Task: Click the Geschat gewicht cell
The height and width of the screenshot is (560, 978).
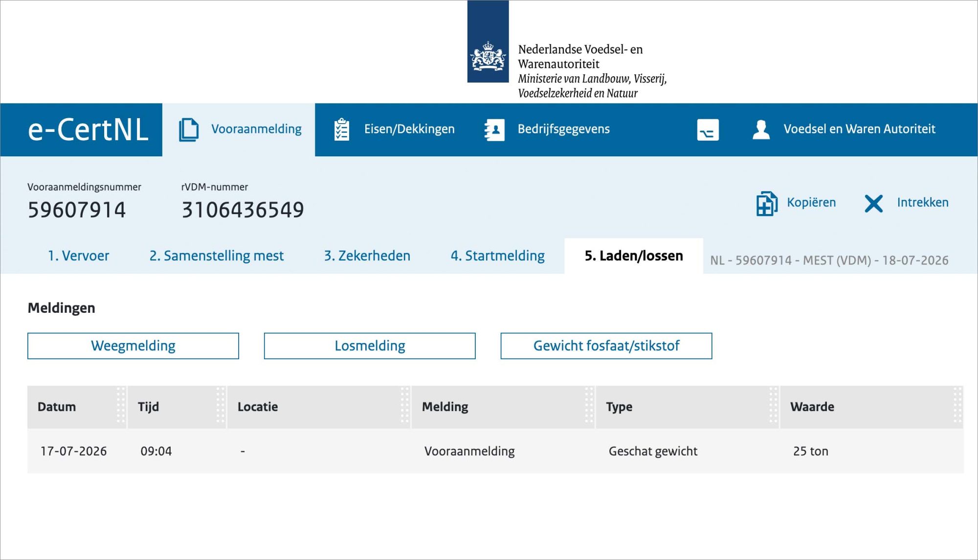Action: (x=653, y=452)
